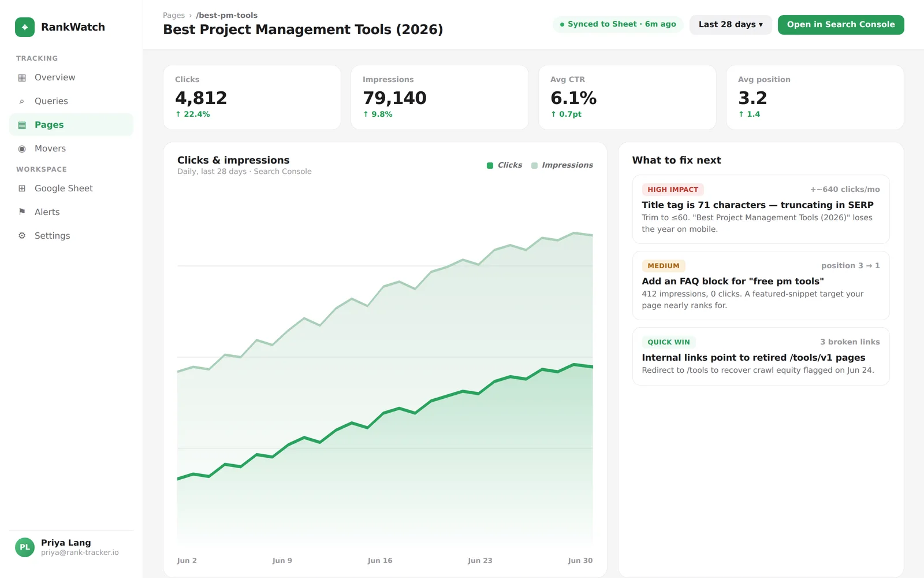Open the Last 28 days dropdown
Viewport: 924px width, 578px height.
pos(731,24)
